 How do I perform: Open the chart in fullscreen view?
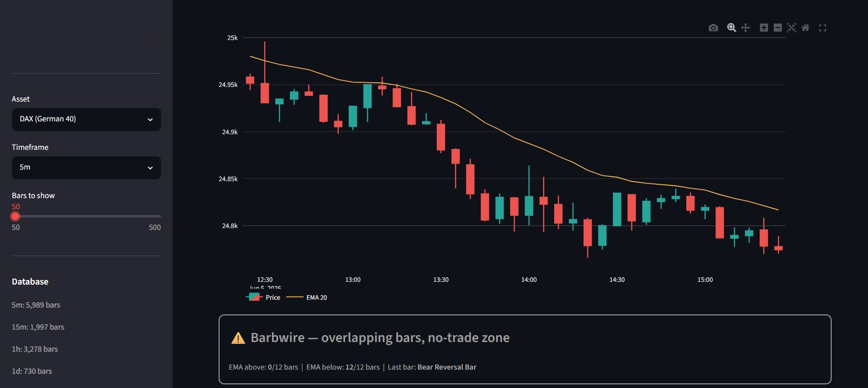coord(822,28)
